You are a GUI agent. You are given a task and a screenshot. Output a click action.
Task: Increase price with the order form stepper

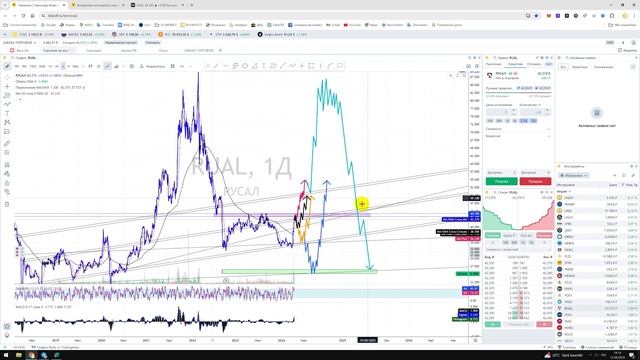click(513, 110)
